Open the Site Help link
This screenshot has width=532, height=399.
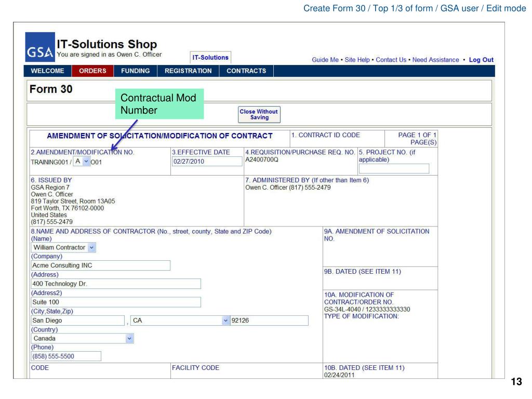pos(357,60)
